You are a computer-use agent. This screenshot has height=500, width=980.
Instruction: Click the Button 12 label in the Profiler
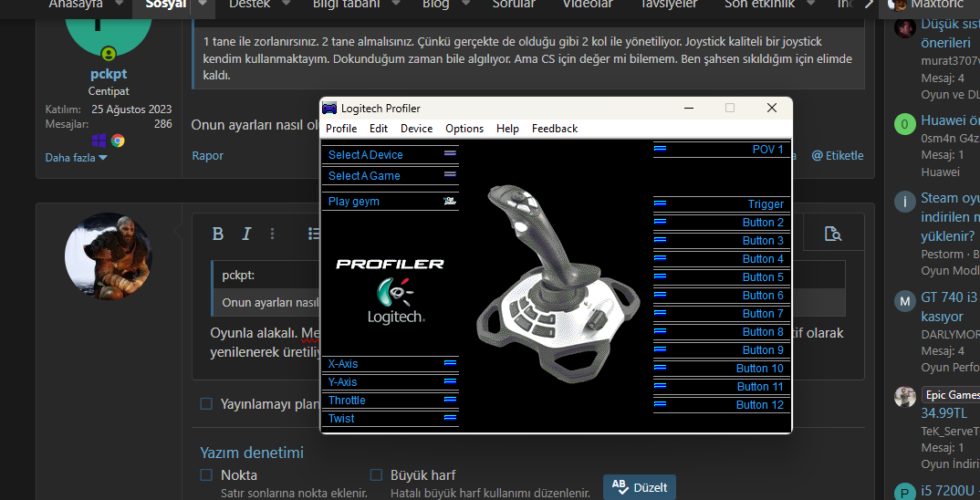tap(759, 405)
